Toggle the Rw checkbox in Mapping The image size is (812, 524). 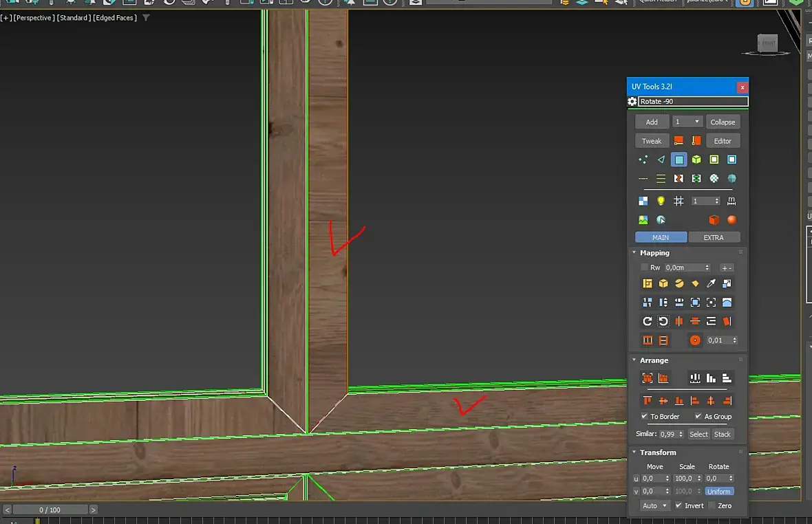click(x=644, y=268)
